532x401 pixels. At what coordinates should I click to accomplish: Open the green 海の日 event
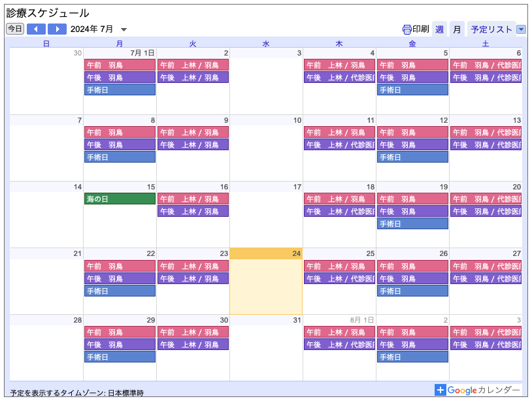tap(120, 199)
